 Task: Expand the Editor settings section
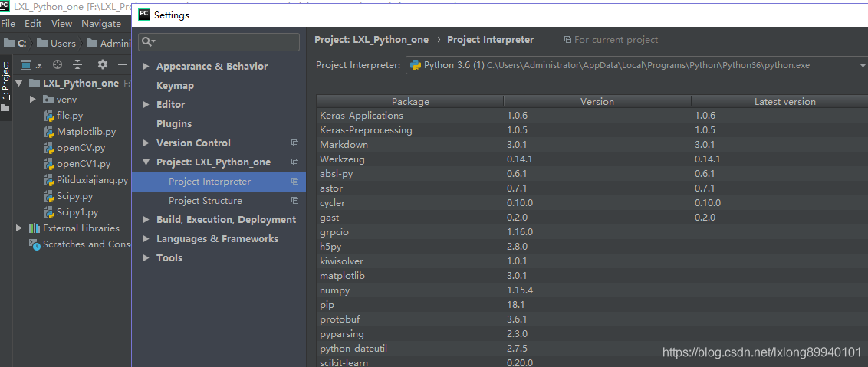point(146,105)
